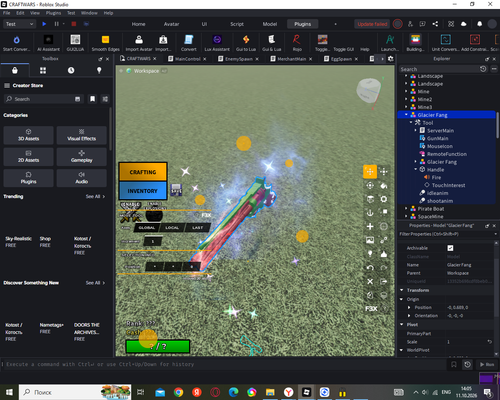Select the LOCAL axis option
The width and height of the screenshot is (500, 400).
tap(172, 228)
